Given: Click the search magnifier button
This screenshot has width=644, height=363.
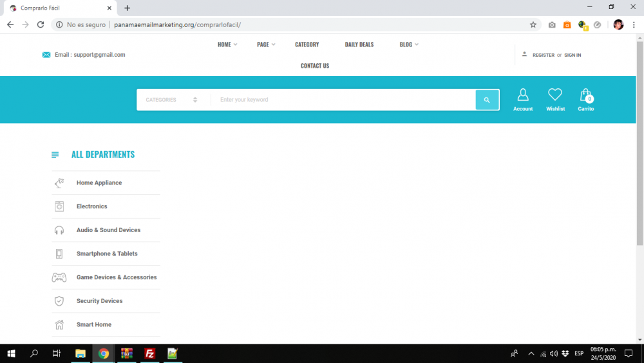Looking at the screenshot, I should click(x=487, y=100).
